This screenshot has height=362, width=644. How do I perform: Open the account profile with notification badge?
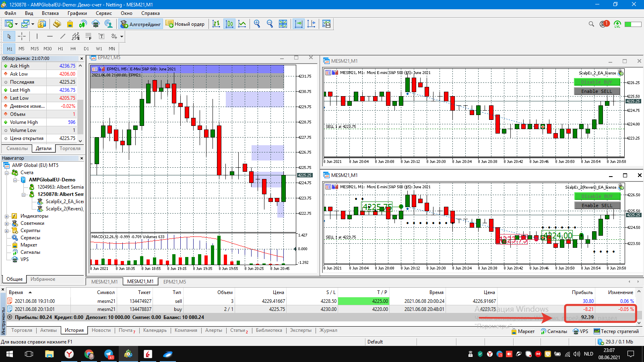coord(605,24)
